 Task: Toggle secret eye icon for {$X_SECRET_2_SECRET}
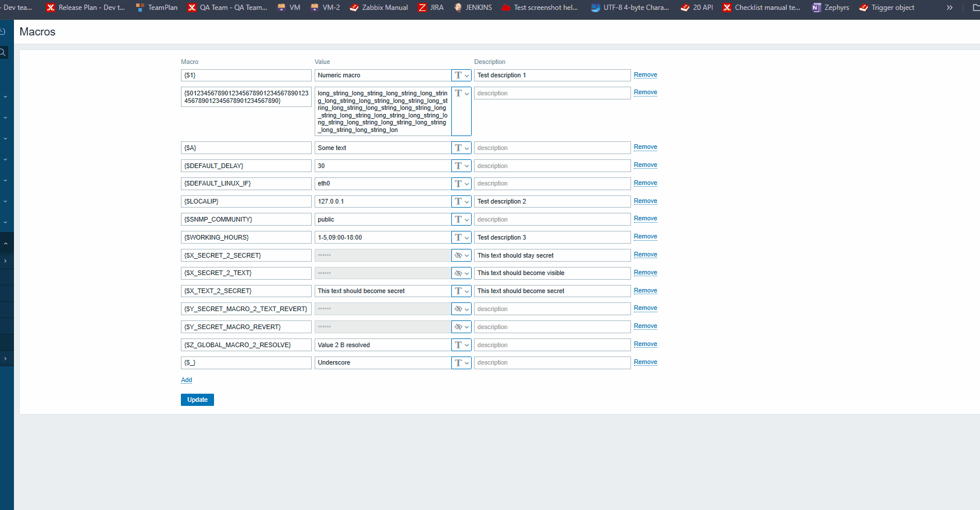click(x=461, y=255)
